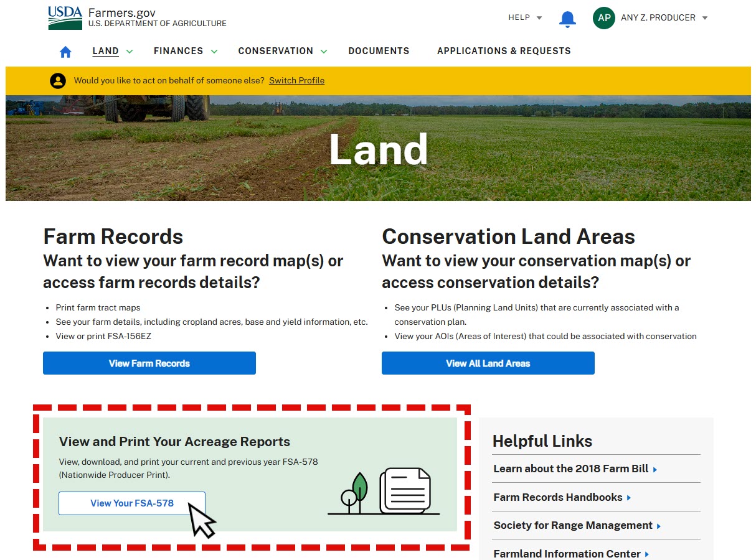The width and height of the screenshot is (756, 560).
Task: Click the document illustration in the acreage reports card
Action: tap(404, 492)
